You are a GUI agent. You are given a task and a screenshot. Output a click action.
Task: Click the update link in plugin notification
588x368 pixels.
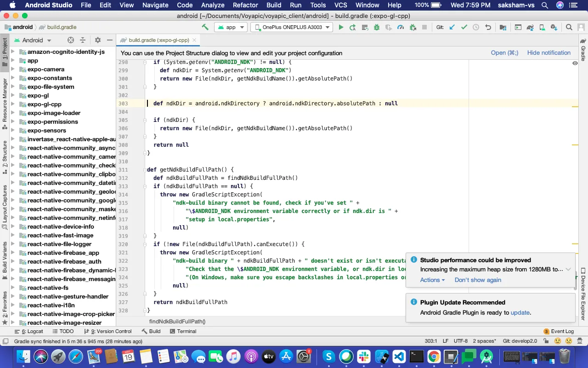click(x=520, y=313)
